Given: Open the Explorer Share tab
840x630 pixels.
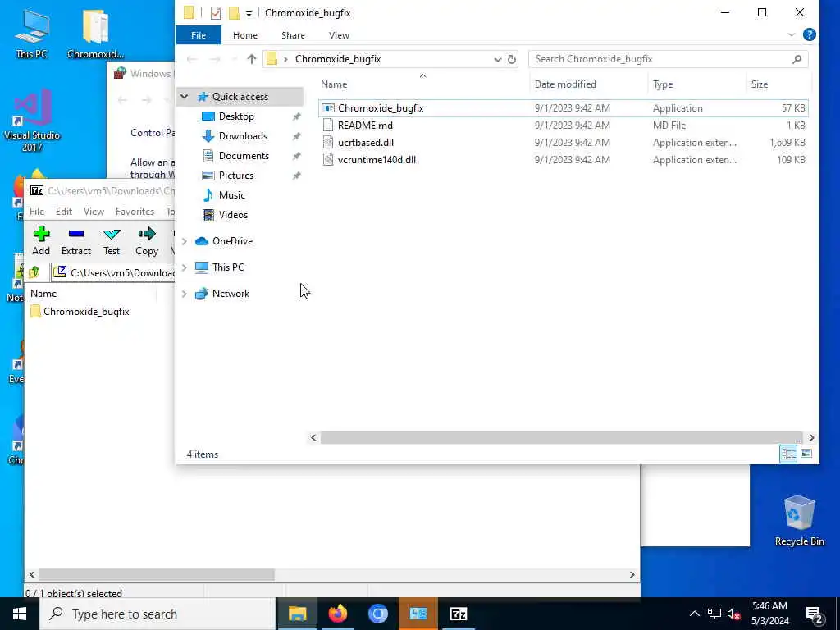Looking at the screenshot, I should pos(293,34).
